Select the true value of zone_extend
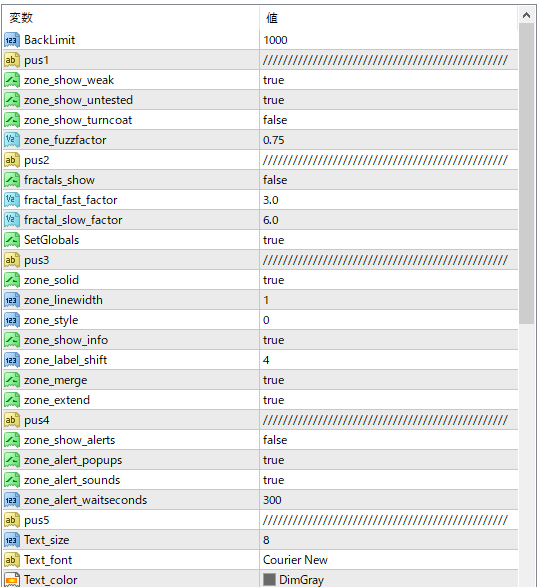The height and width of the screenshot is (587, 540). point(273,400)
